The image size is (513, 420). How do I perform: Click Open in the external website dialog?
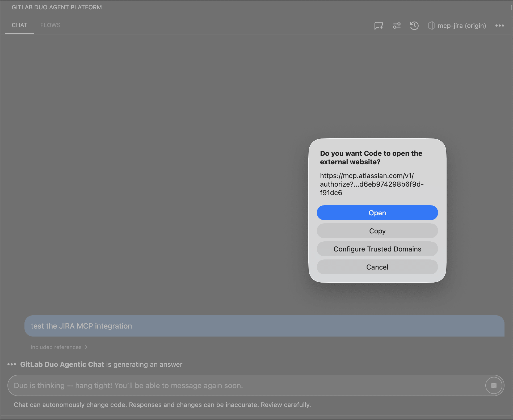tap(377, 213)
